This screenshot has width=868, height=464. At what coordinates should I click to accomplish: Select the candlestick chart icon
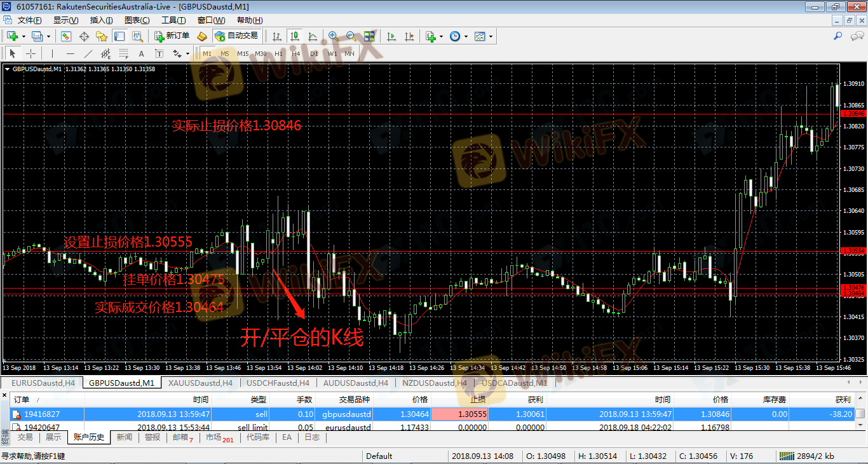294,36
